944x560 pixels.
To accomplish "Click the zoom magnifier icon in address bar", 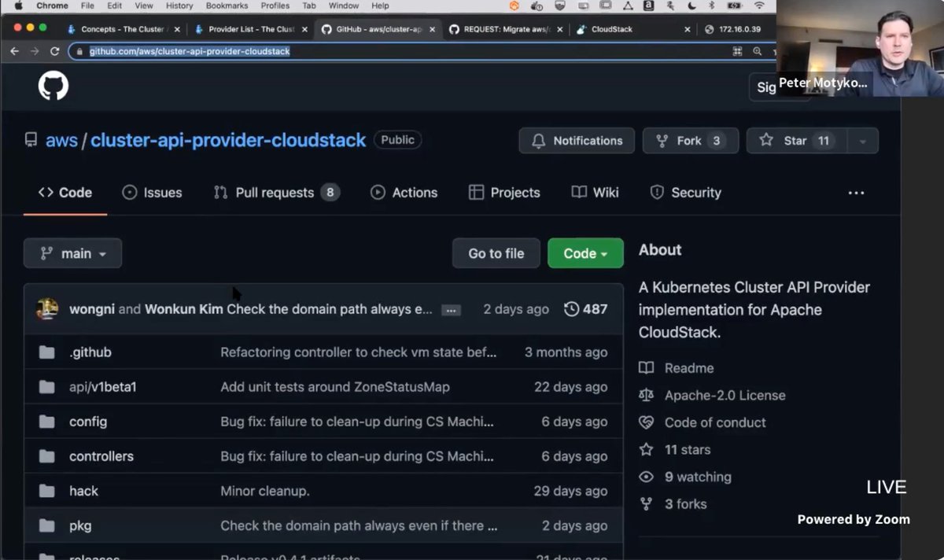I will (757, 51).
